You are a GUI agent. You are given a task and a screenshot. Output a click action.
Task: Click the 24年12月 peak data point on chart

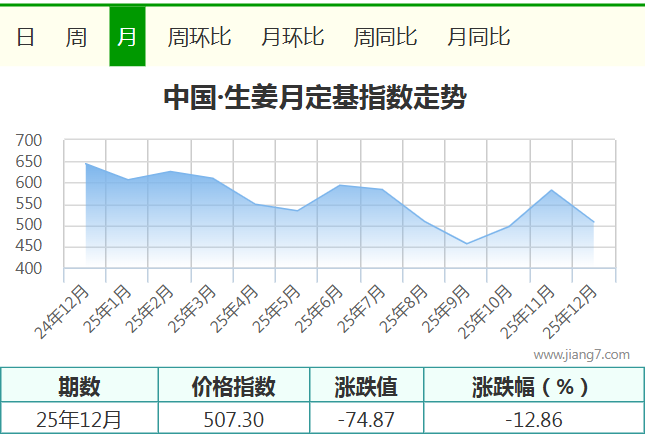click(86, 163)
